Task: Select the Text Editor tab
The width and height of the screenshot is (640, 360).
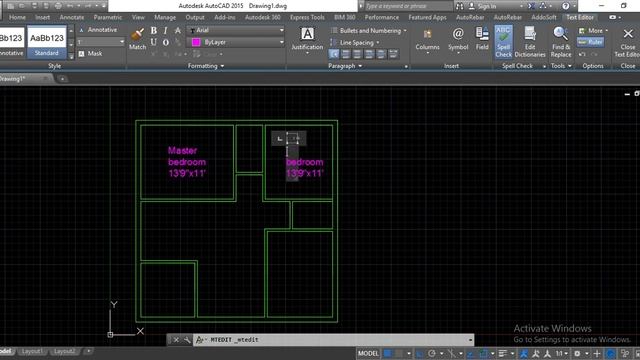Action: click(580, 17)
